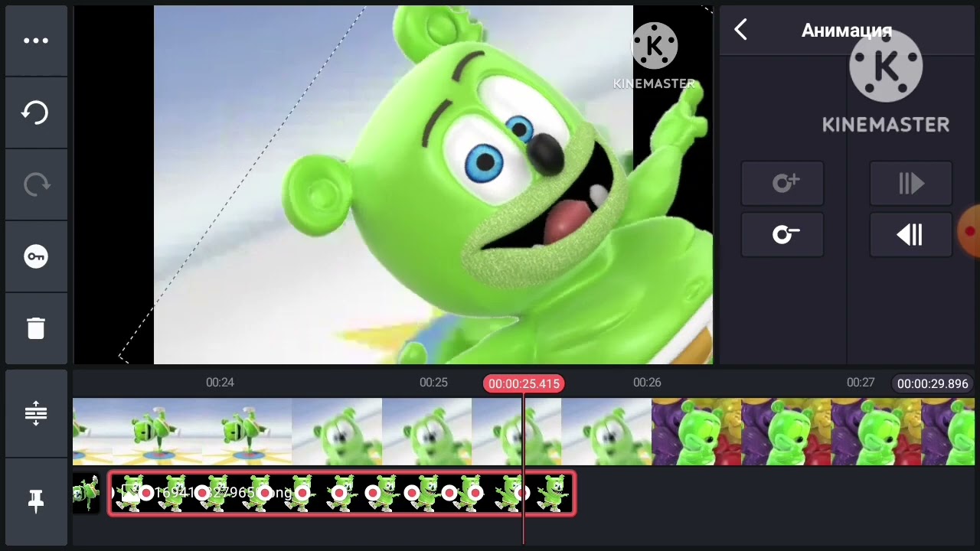Select the main clip with breakdancing bear thumbnails
The height and width of the screenshot is (551, 980).
pos(182,432)
